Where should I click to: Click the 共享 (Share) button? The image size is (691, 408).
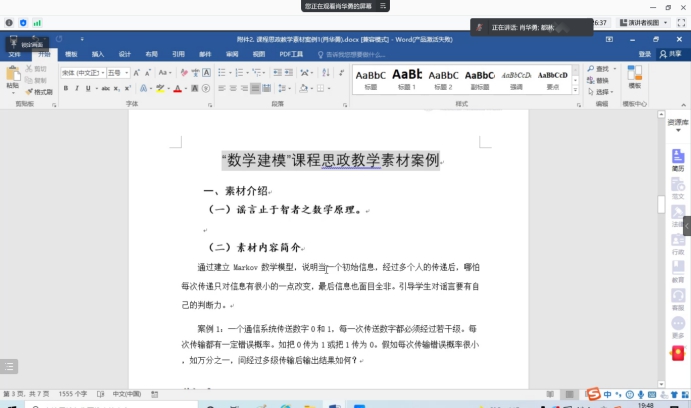click(x=671, y=53)
